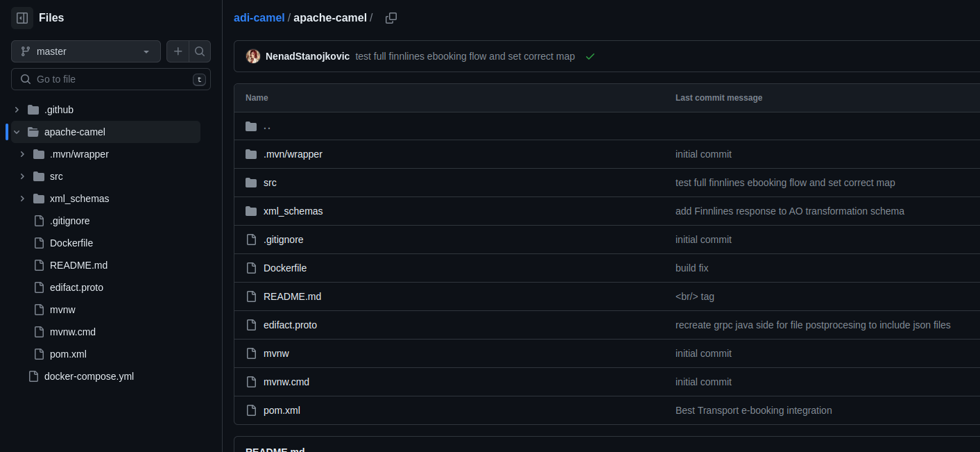This screenshot has height=452, width=980.
Task: Click docker-compose.yml file icon in sidebar
Action: (33, 376)
